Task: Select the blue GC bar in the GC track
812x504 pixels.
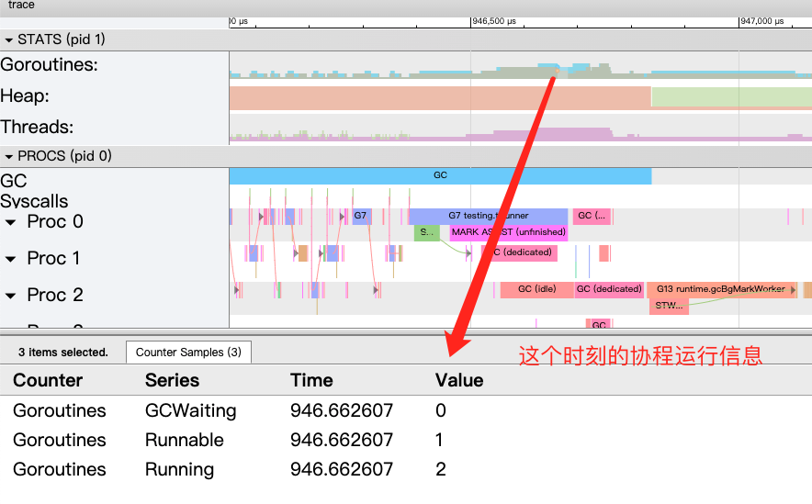Action: pos(440,175)
